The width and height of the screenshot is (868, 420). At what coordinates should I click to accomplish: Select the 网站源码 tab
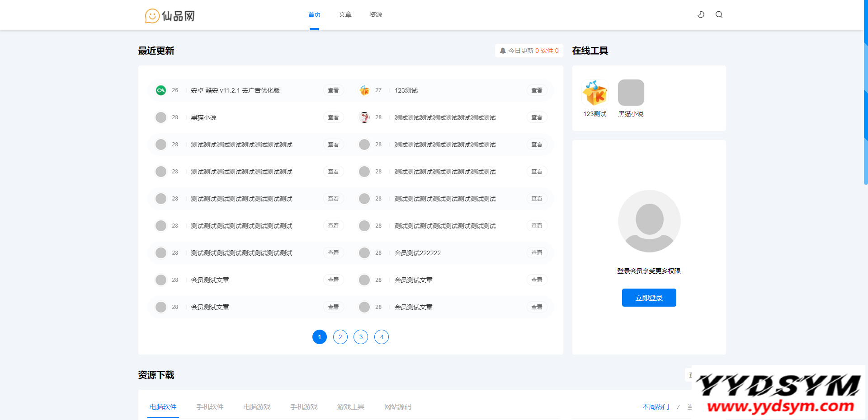click(x=397, y=406)
